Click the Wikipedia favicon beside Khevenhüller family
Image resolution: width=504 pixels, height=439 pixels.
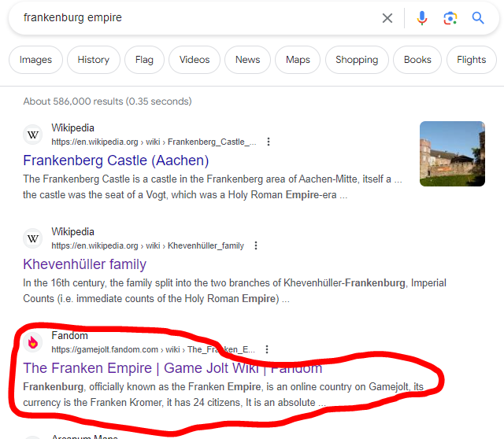[33, 238]
